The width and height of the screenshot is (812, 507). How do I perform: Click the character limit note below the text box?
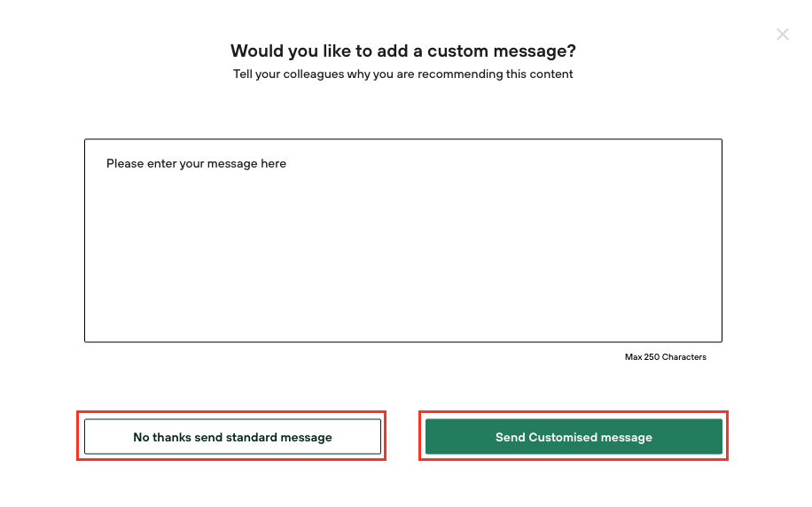[x=665, y=357]
